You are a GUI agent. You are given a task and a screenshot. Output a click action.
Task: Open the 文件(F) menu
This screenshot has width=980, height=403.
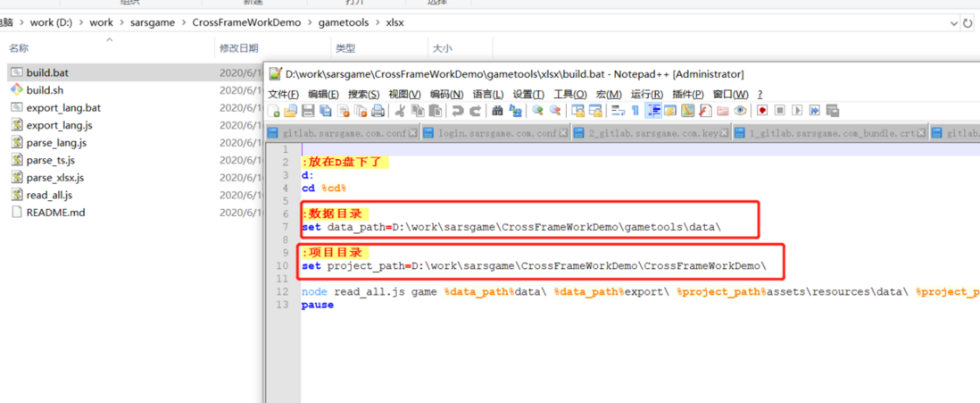point(283,95)
